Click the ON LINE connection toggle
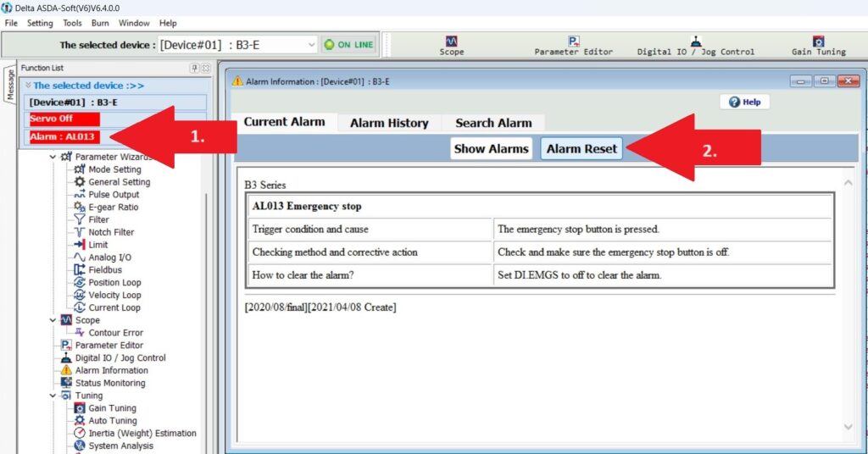This screenshot has height=454, width=868. click(348, 45)
